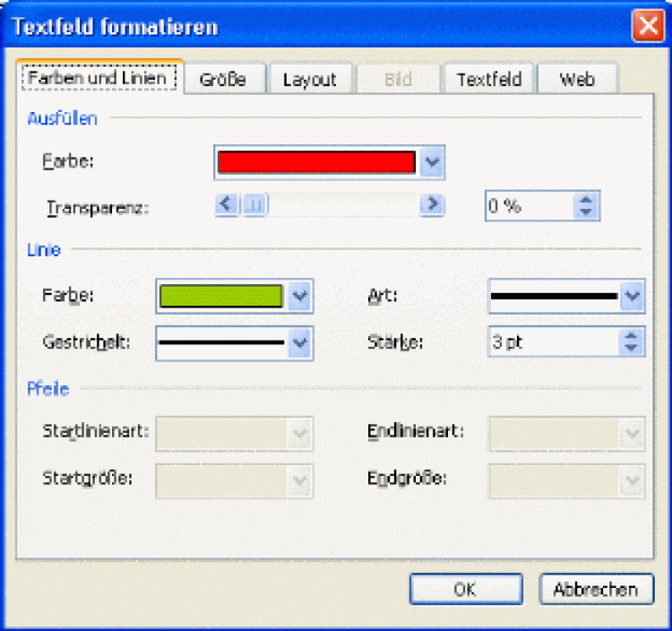This screenshot has width=672, height=631.
Task: Open the Layout tab
Action: tap(309, 79)
